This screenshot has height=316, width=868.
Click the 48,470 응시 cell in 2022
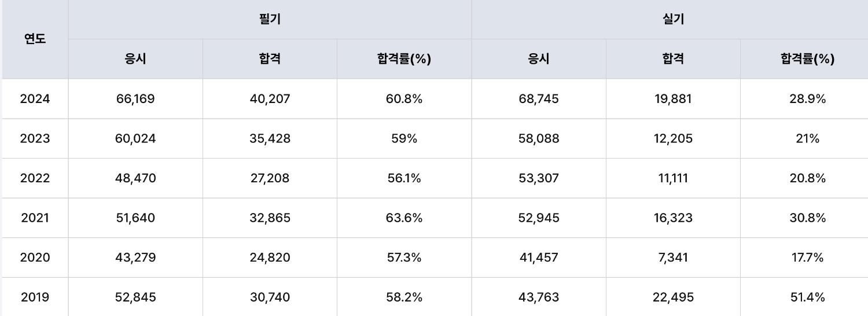(x=135, y=178)
